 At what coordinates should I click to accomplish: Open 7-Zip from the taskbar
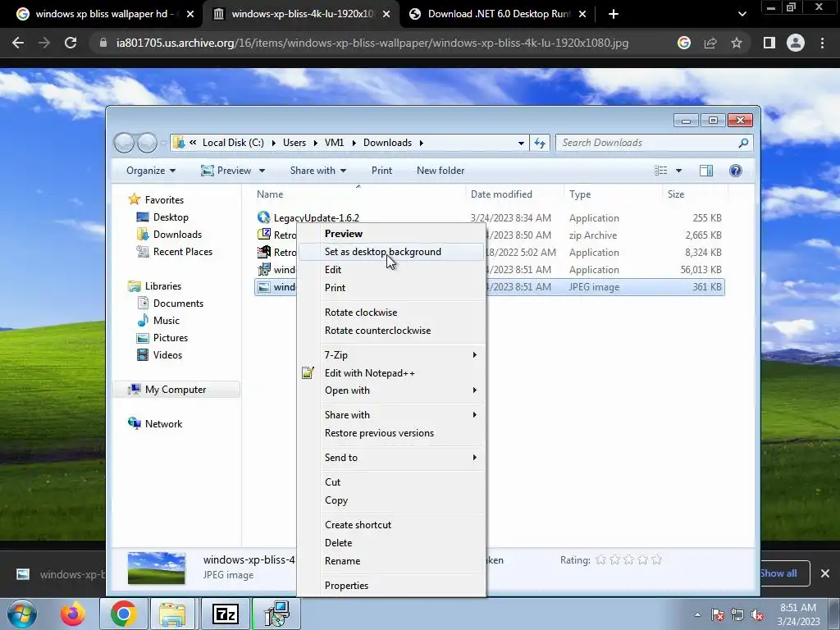[x=225, y=614]
